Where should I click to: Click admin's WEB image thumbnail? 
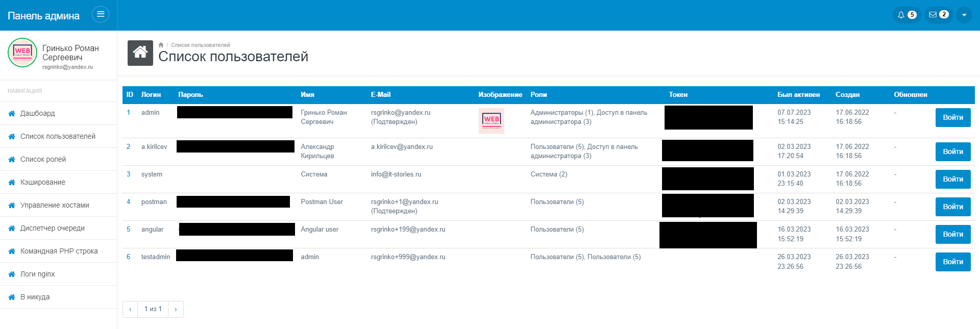491,120
